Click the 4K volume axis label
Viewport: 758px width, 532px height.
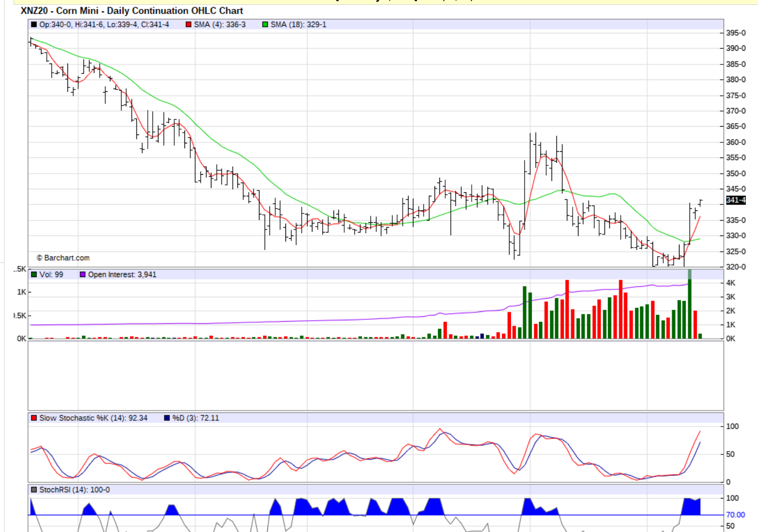731,283
